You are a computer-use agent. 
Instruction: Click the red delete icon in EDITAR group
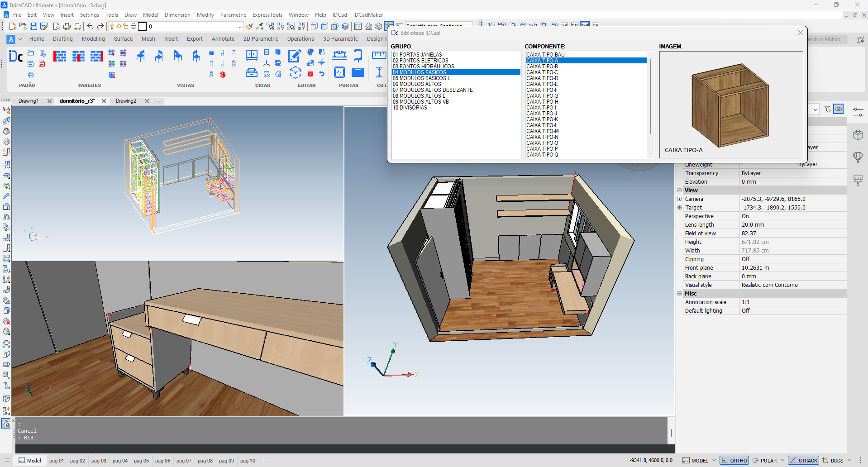310,74
